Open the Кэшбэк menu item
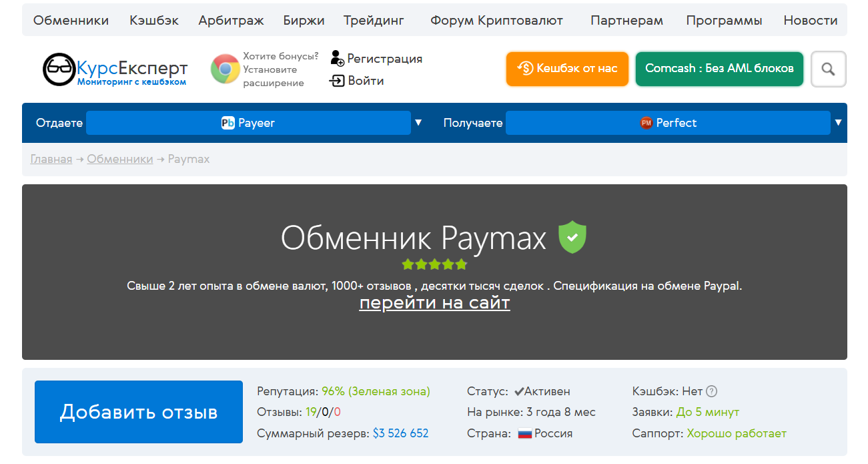The image size is (868, 464). click(154, 20)
